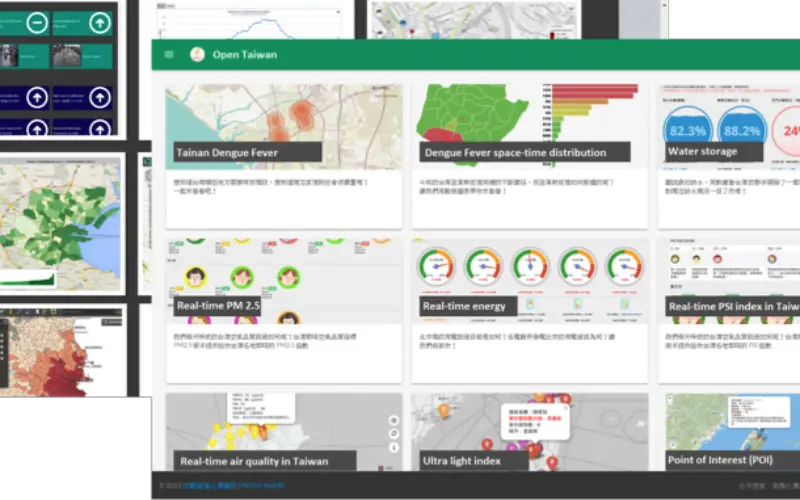Click the Open Taiwan site title

[x=245, y=55]
